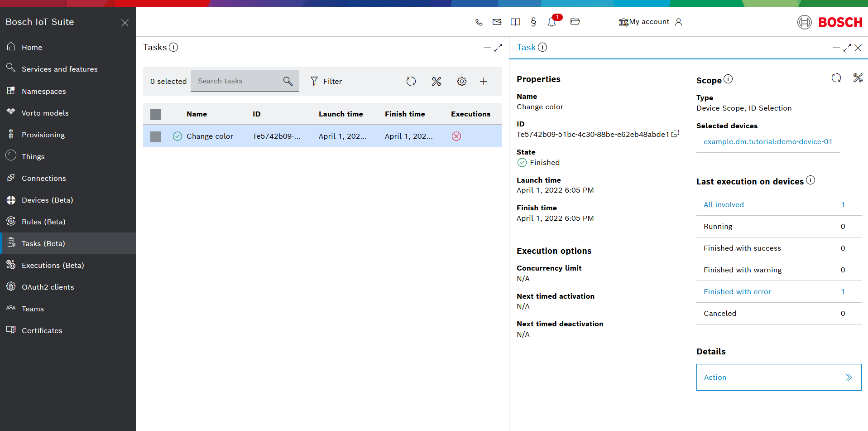The height and width of the screenshot is (431, 868).
Task: Close the Bosch IoT Suite sidebar
Action: click(125, 23)
